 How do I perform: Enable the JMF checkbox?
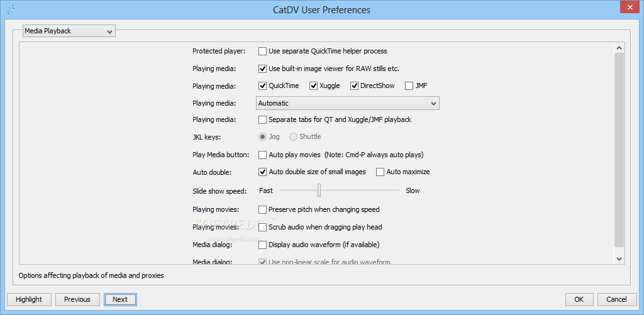[x=409, y=86]
